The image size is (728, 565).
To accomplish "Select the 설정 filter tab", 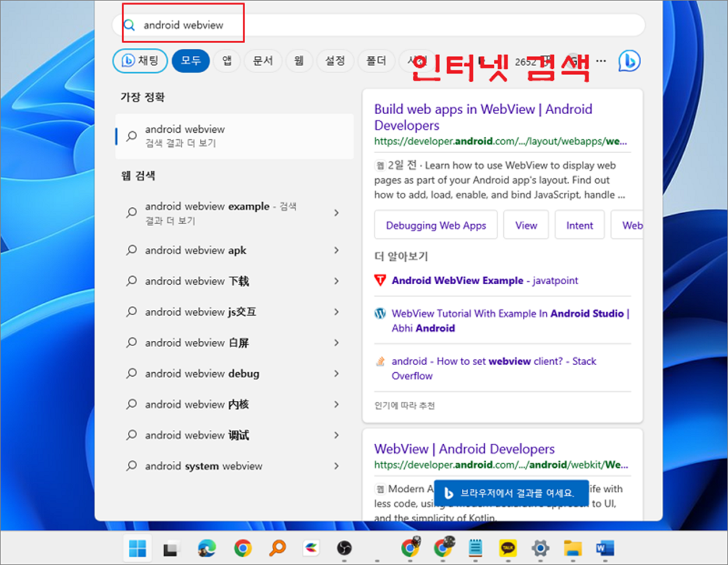I will [335, 61].
